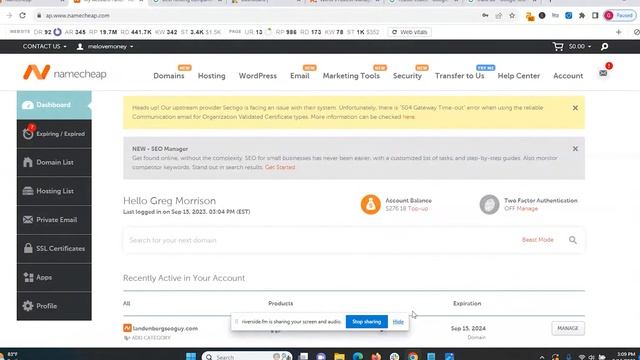Viewport: 640px width, 360px height.
Task: Open the Marketing Tools menu
Action: [x=351, y=76]
